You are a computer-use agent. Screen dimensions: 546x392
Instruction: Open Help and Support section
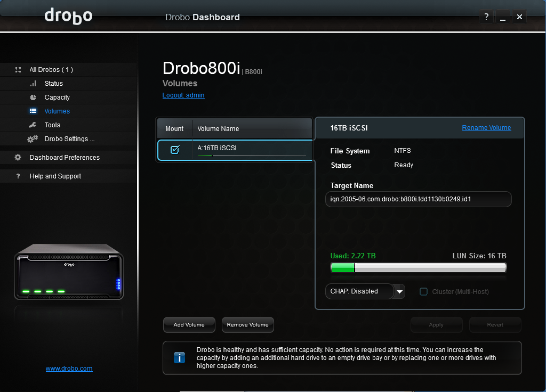(x=55, y=176)
